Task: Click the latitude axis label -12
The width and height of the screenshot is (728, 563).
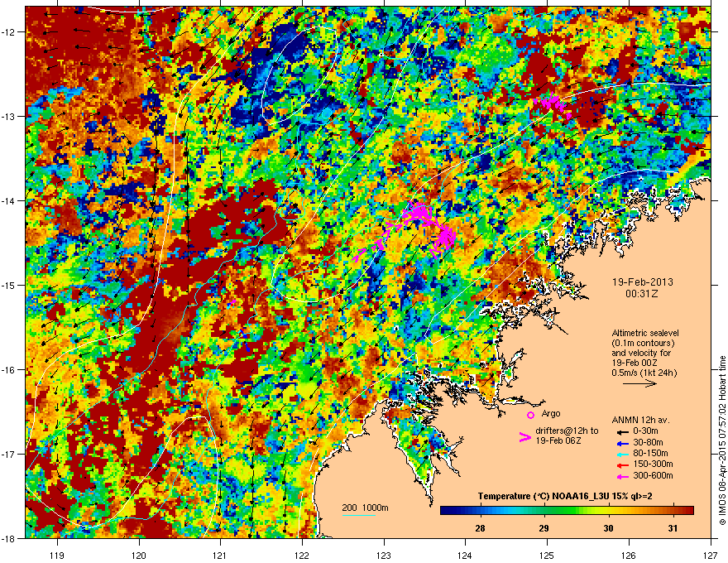Action: tap(8, 32)
